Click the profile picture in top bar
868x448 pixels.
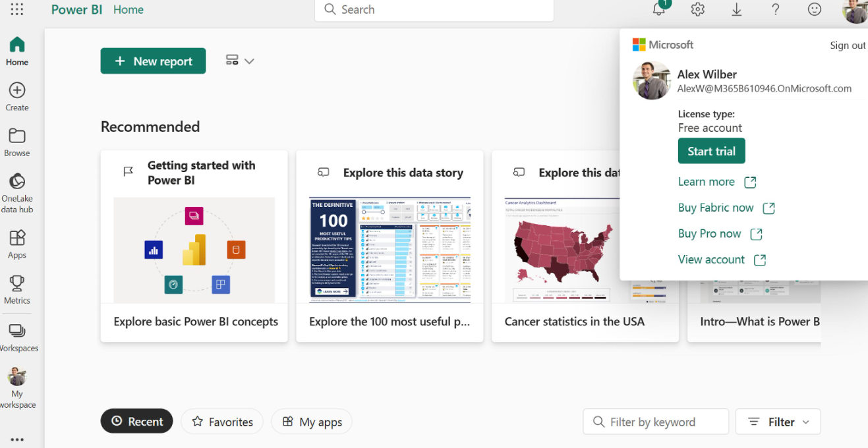click(x=855, y=10)
